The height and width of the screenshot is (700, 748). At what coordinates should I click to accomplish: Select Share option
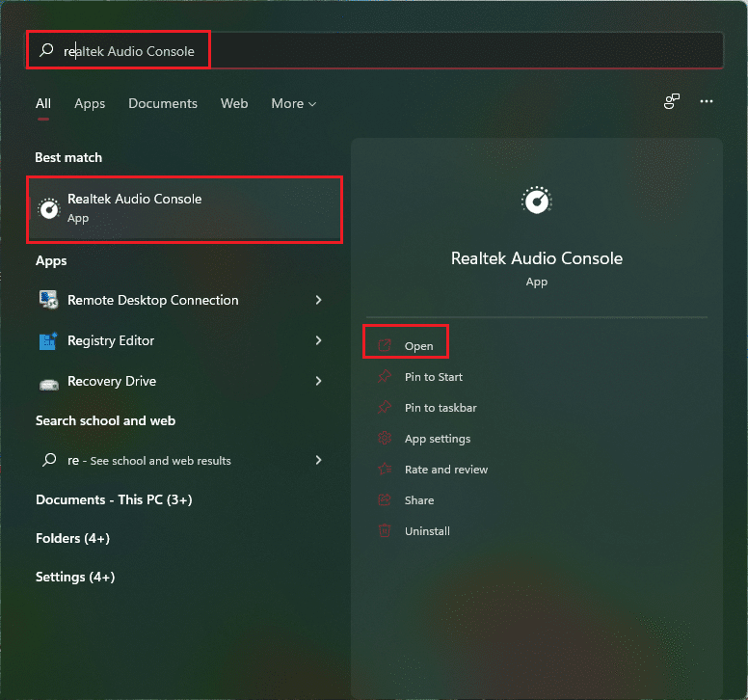click(419, 500)
